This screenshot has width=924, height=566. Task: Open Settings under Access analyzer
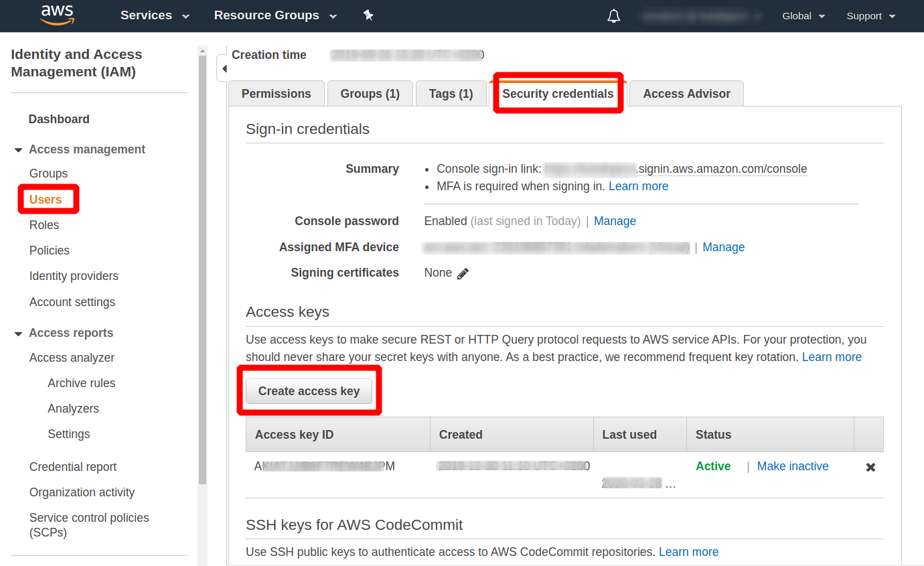coord(69,434)
